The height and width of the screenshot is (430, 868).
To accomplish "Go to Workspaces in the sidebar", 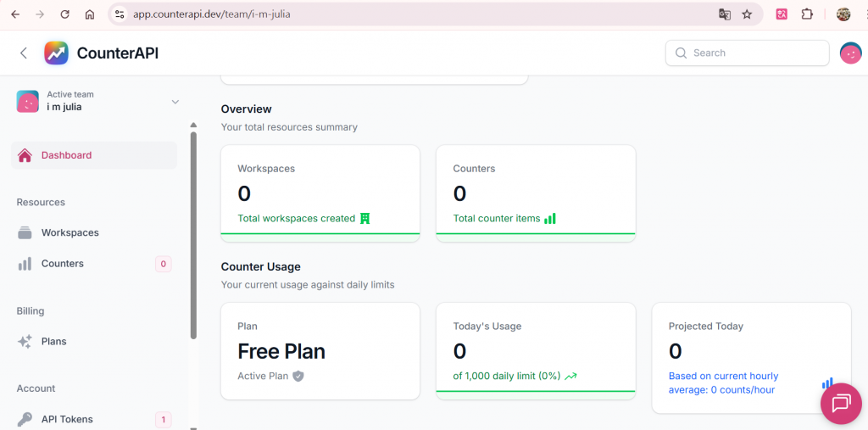I will (70, 232).
